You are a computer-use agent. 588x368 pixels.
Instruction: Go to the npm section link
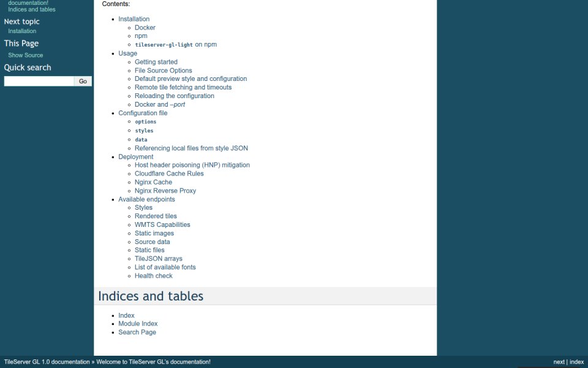pyautogui.click(x=141, y=36)
